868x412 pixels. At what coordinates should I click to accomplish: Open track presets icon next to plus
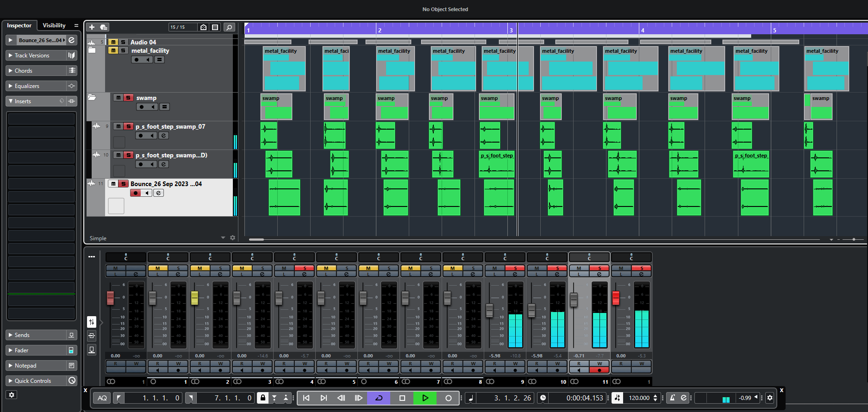(x=104, y=27)
